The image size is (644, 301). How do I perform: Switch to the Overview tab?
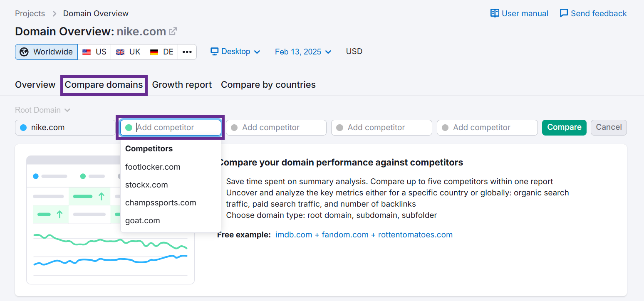tap(35, 85)
